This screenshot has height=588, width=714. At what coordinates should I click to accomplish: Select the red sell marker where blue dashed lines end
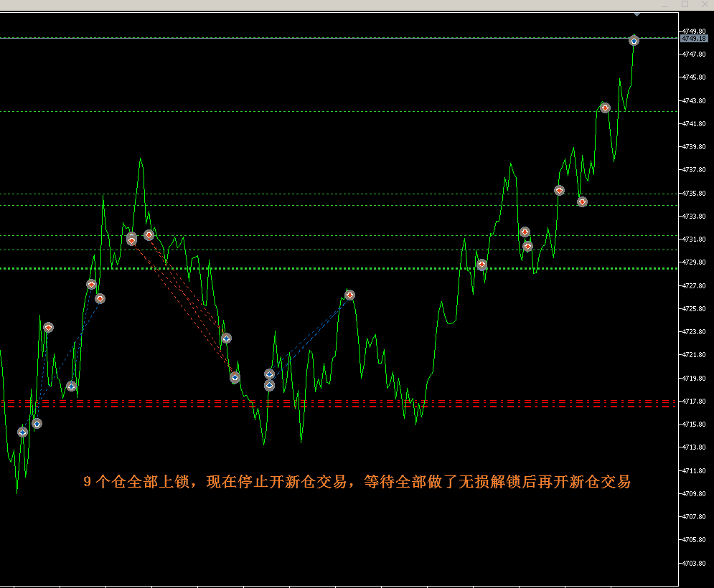pyautogui.click(x=349, y=295)
